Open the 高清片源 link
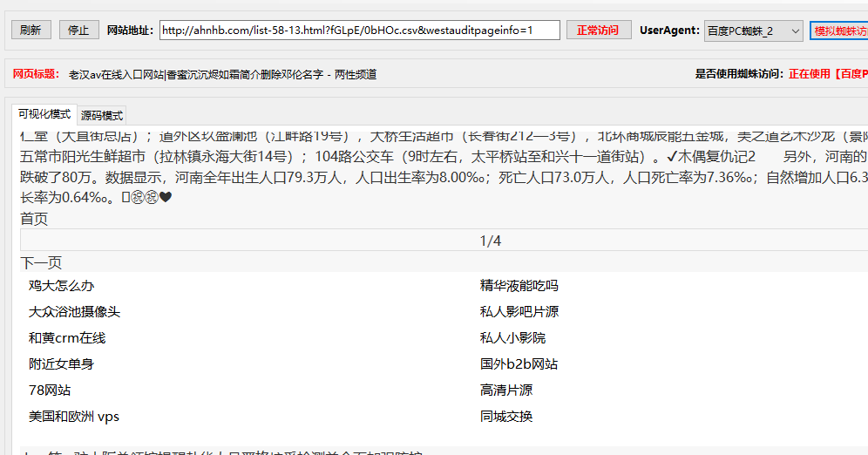868x455 pixels. [x=506, y=390]
